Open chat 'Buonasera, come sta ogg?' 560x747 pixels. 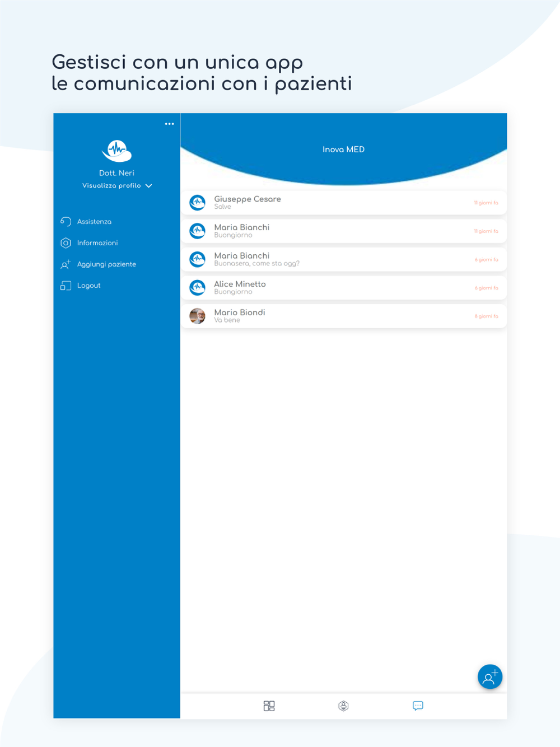(x=344, y=259)
